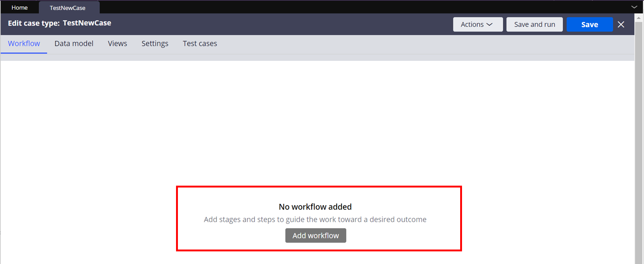Click the 'Edit case type: TestNewCase' title

[x=59, y=23]
